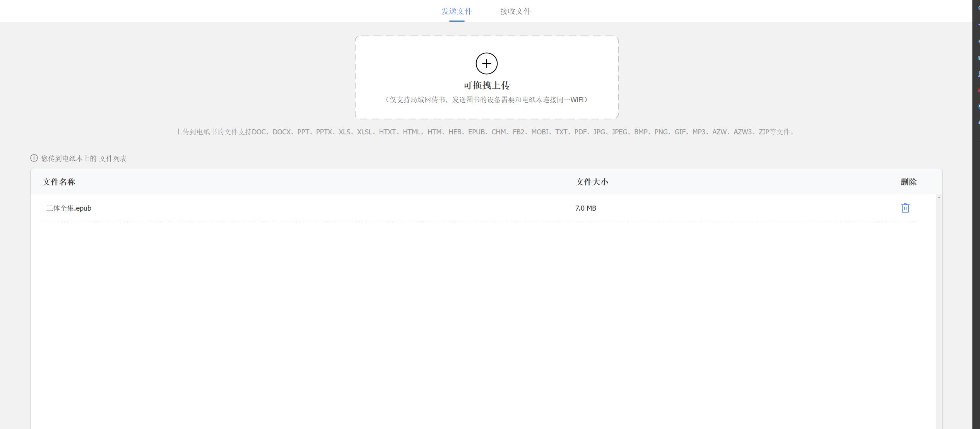Click the 删除 column header

click(908, 182)
